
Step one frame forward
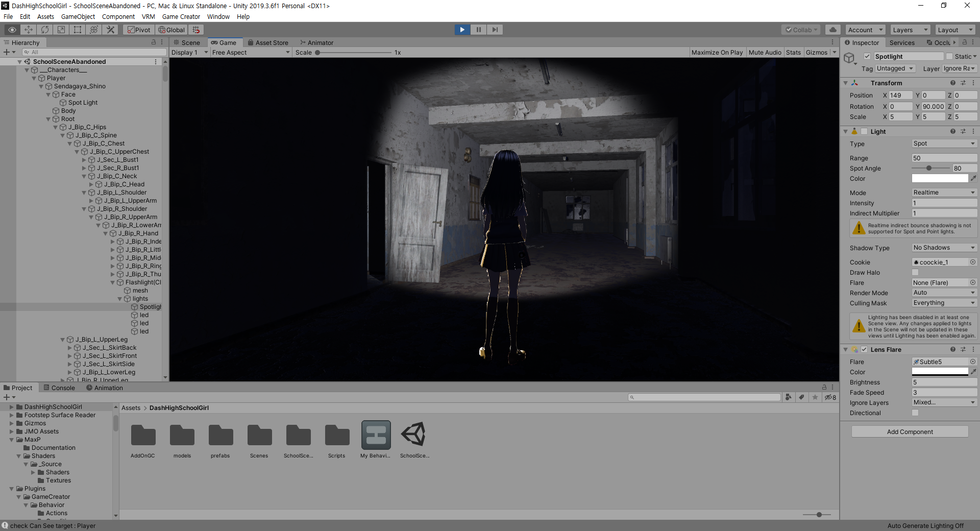click(x=495, y=30)
